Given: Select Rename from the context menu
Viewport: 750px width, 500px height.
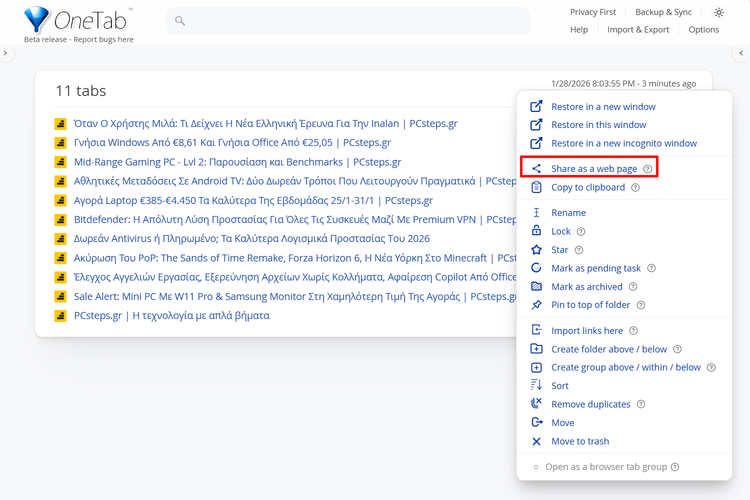Looking at the screenshot, I should (x=568, y=213).
